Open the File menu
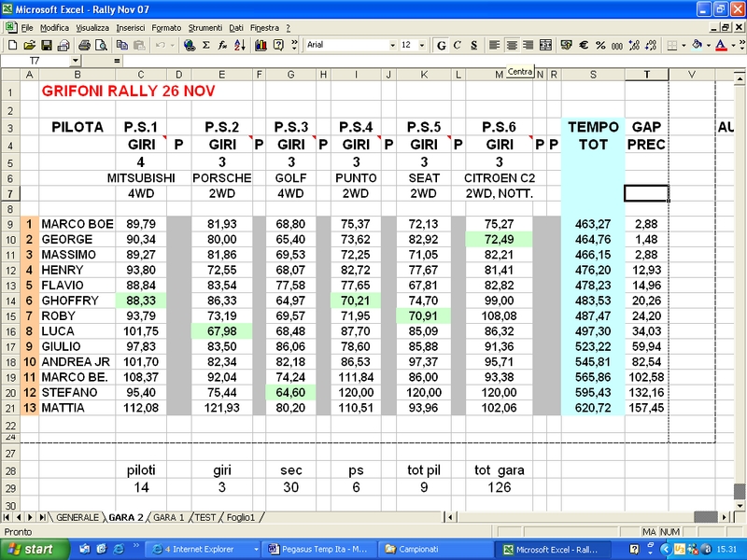Screen dimensions: 747x560 click(x=27, y=28)
